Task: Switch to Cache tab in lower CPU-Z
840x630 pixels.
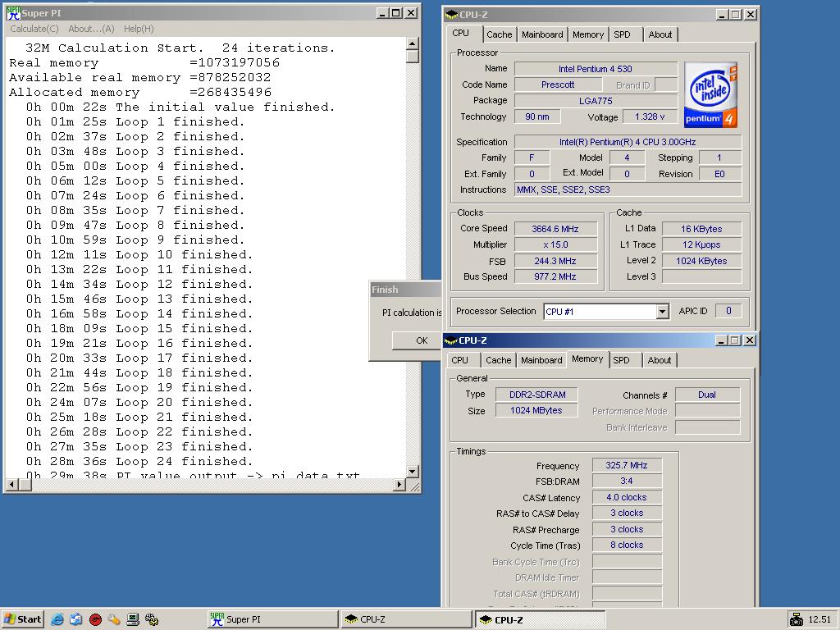Action: coord(498,360)
